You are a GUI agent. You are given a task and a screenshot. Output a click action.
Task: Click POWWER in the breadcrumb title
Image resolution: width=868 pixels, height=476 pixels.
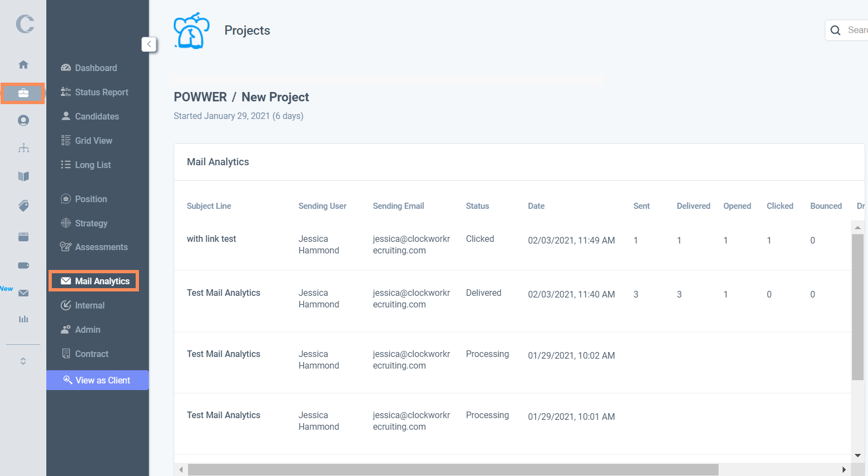click(200, 97)
